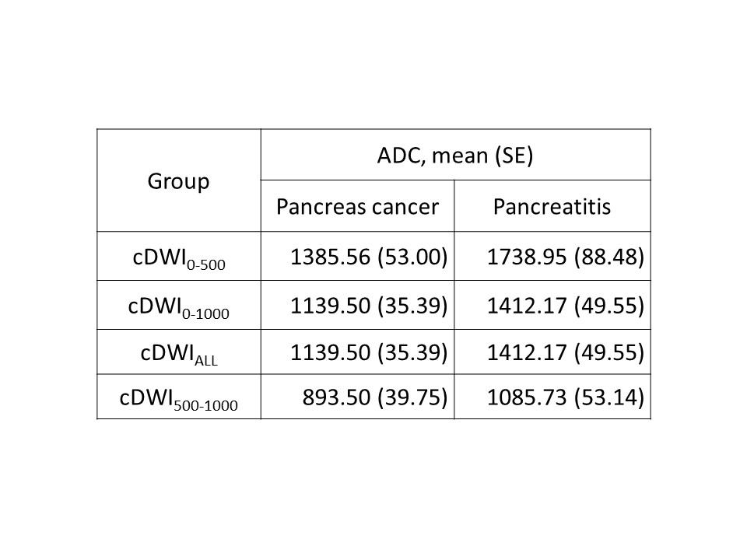Click the value 1385.56 (53.00)
Screen dimensions: 747x560
coord(368,257)
